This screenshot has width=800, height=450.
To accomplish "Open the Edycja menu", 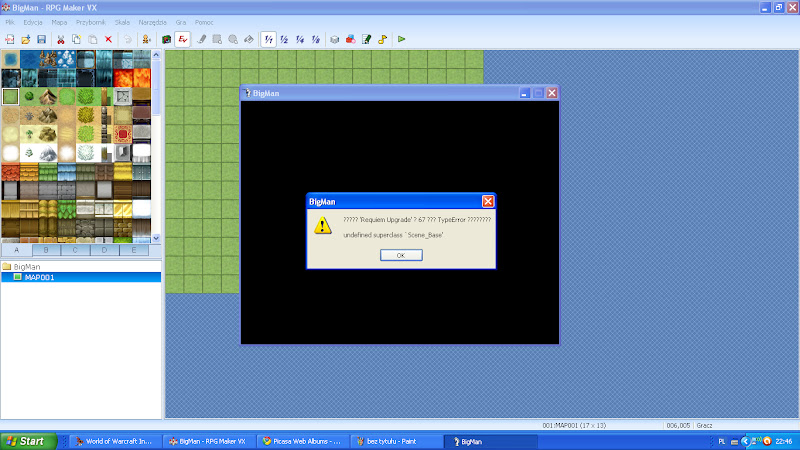I will [x=33, y=22].
